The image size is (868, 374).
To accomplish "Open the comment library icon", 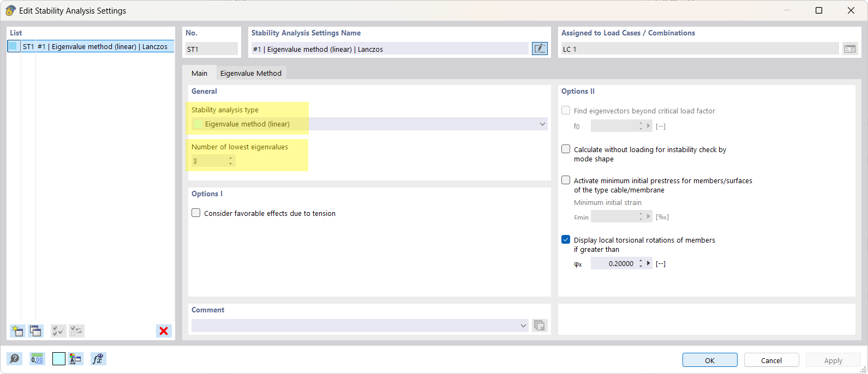I will [x=540, y=325].
